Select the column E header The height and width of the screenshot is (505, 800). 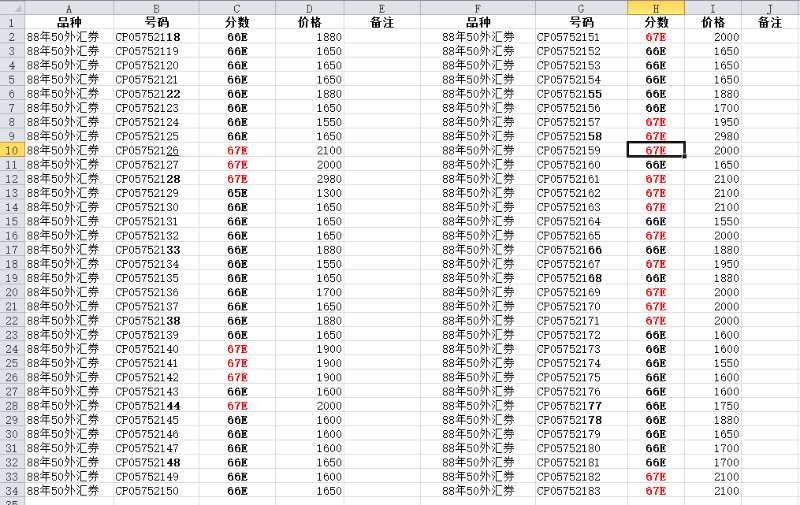pos(381,8)
